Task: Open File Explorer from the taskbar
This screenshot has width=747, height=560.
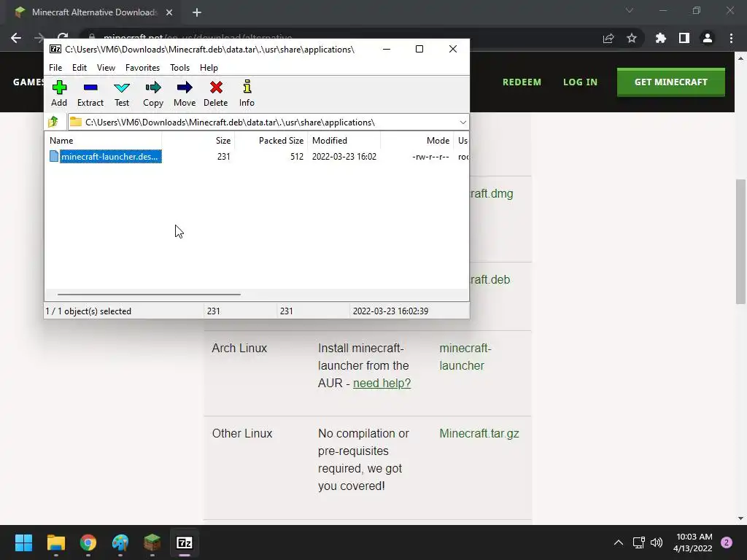Action: pos(55,542)
